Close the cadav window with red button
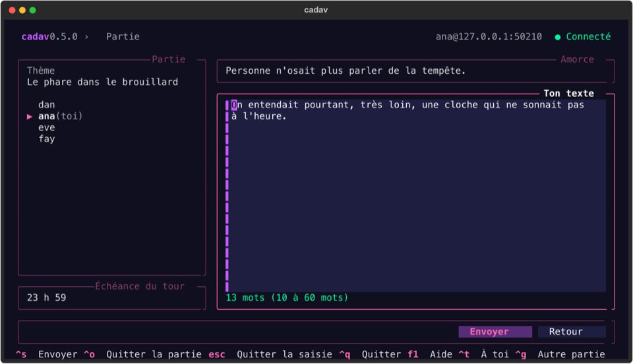The height and width of the screenshot is (364, 633). click(x=12, y=10)
